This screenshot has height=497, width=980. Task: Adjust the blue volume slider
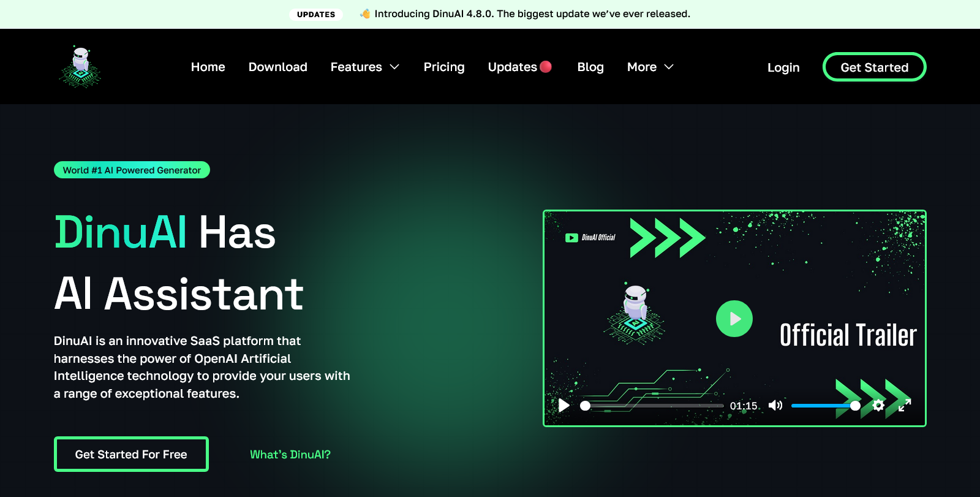pos(826,406)
